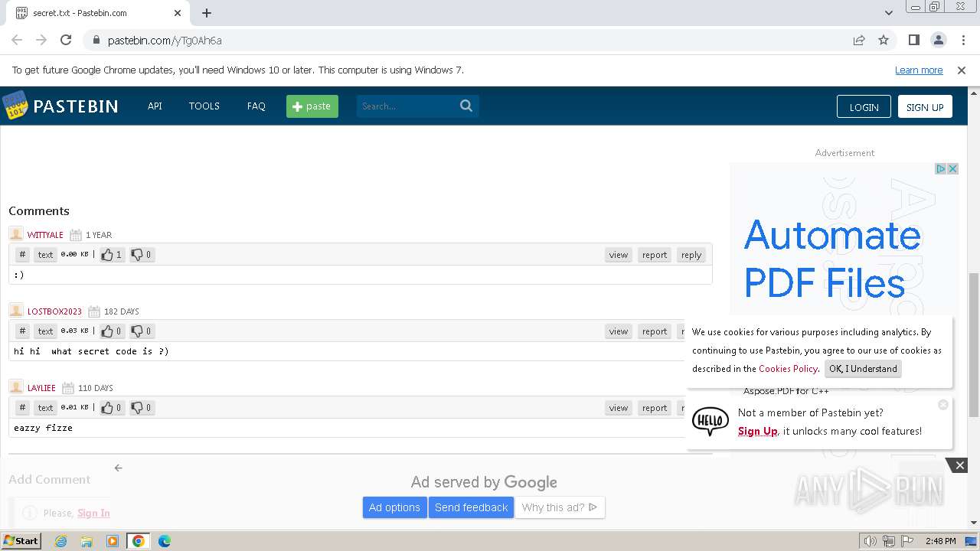Image resolution: width=980 pixels, height=551 pixels.
Task: Click the back arrow on the Google ad
Action: pos(118,468)
